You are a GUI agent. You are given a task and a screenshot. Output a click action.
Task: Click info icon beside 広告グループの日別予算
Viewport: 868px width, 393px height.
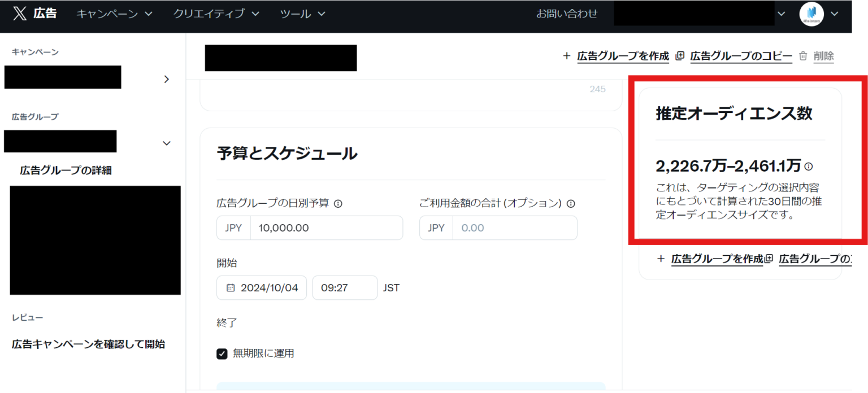point(338,204)
